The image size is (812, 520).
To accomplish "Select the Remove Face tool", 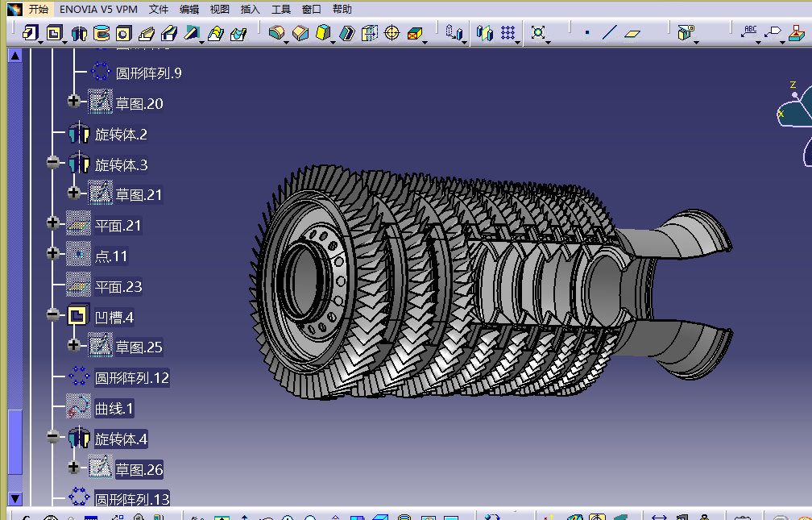I will (x=415, y=33).
